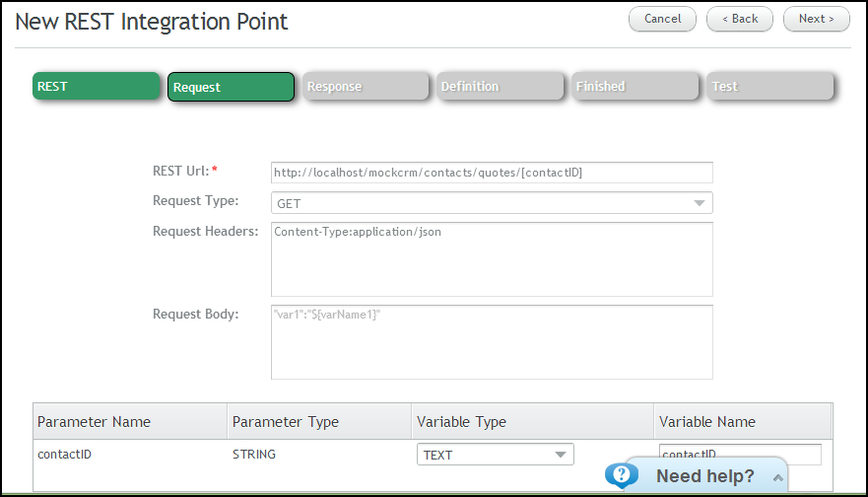Open the Variable Type TEXT dropdown
The height and width of the screenshot is (497, 868).
coord(495,455)
